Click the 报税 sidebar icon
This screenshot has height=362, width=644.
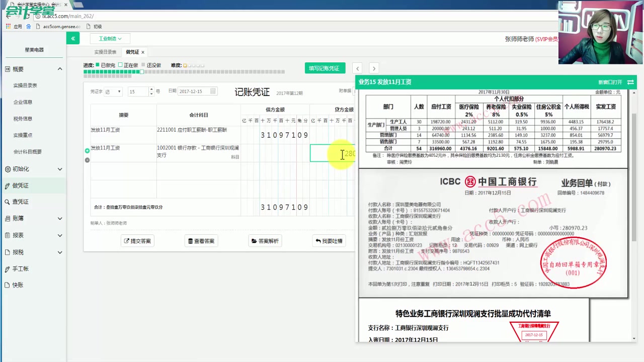[x=8, y=252]
